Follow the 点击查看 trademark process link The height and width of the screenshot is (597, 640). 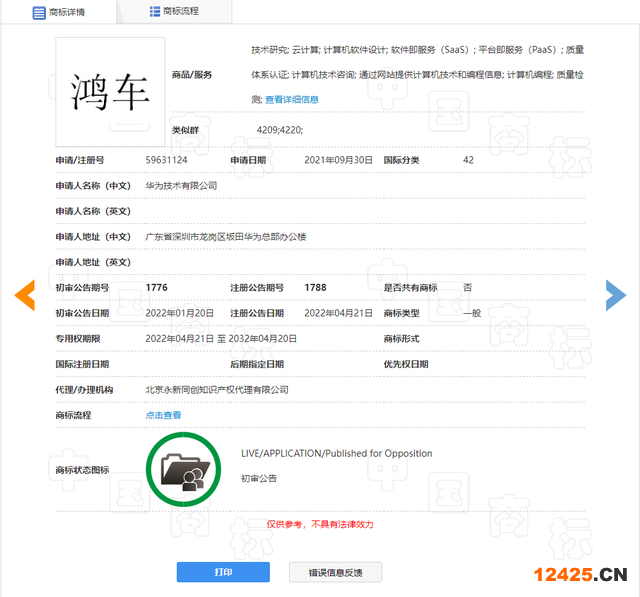(x=164, y=415)
